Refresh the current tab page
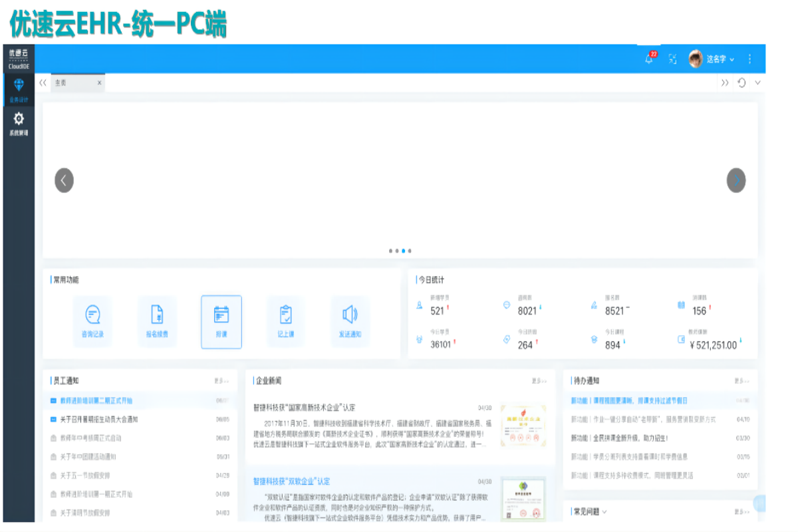 pyautogui.click(x=741, y=83)
